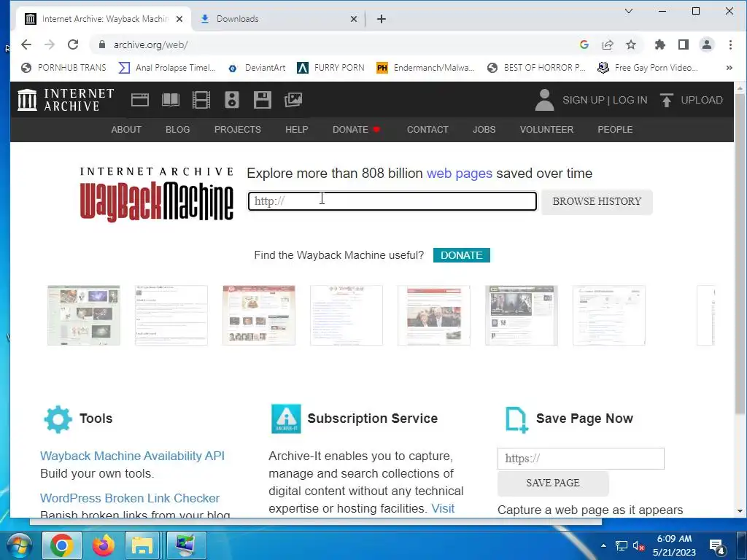
Task: Click the Upload arrow icon
Action: coord(667,100)
